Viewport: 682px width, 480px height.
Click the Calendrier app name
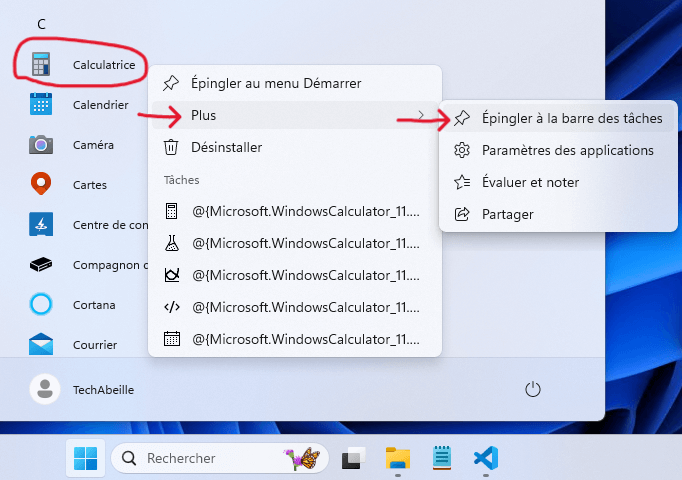(x=100, y=105)
